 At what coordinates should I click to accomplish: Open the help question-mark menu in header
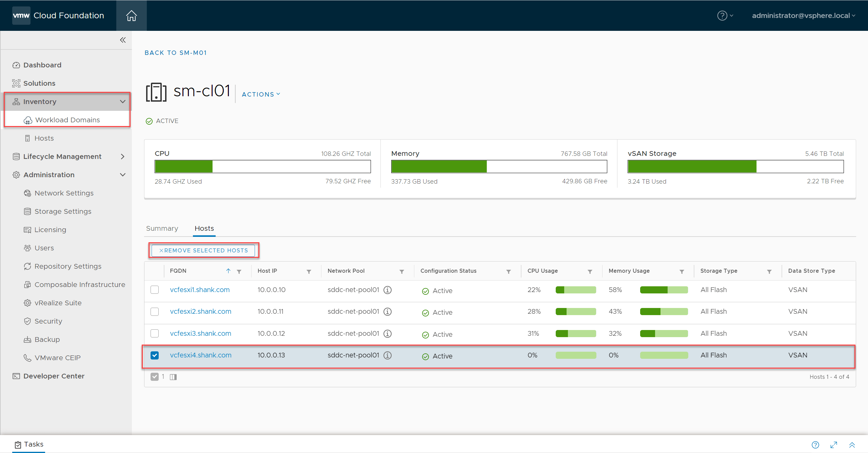point(725,16)
